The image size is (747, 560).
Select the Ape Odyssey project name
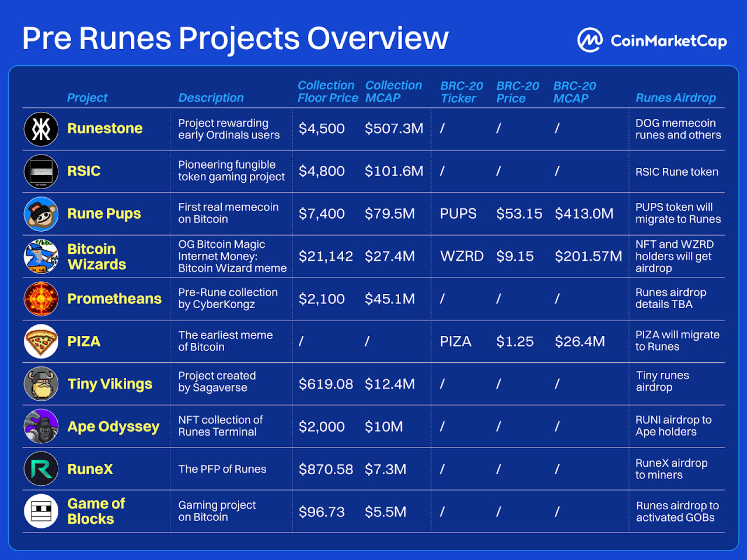coord(113,427)
